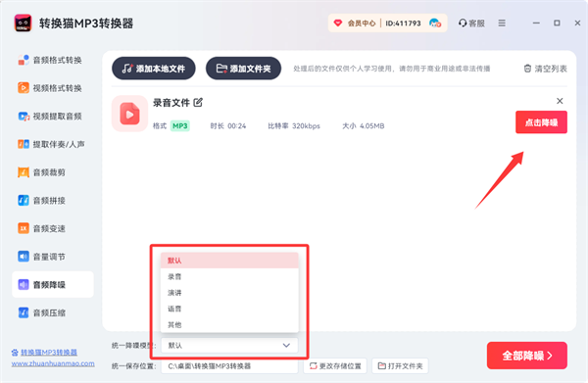Open the hamburger menu in the title bar
Image resolution: width=588 pixels, height=383 pixels.
click(x=502, y=24)
